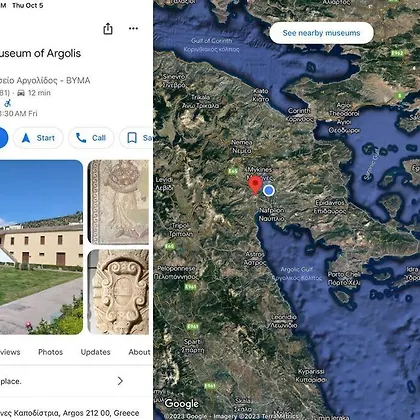
Task: Click the Nafplion label on map
Action: [272, 214]
